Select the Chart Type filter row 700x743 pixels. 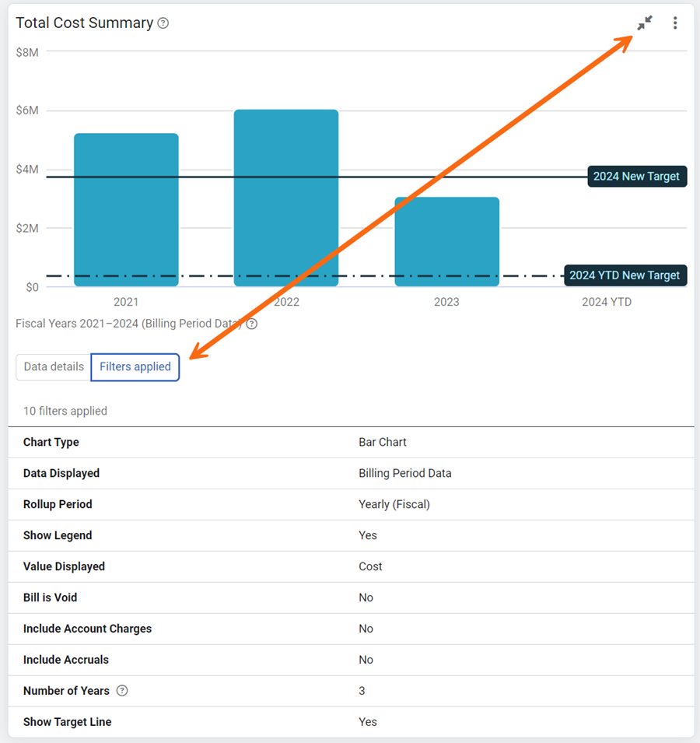pos(351,442)
